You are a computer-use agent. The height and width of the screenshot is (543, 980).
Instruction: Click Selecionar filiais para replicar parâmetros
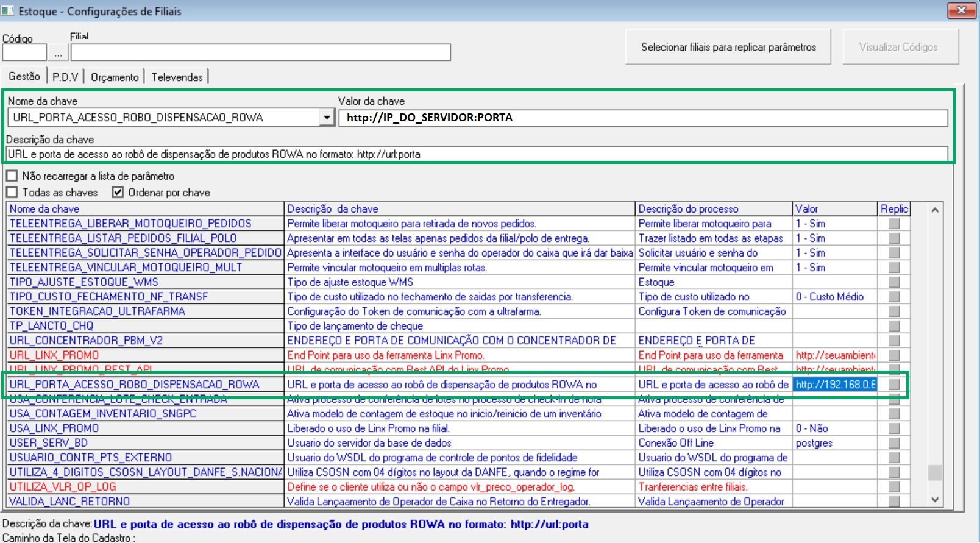[x=728, y=47]
